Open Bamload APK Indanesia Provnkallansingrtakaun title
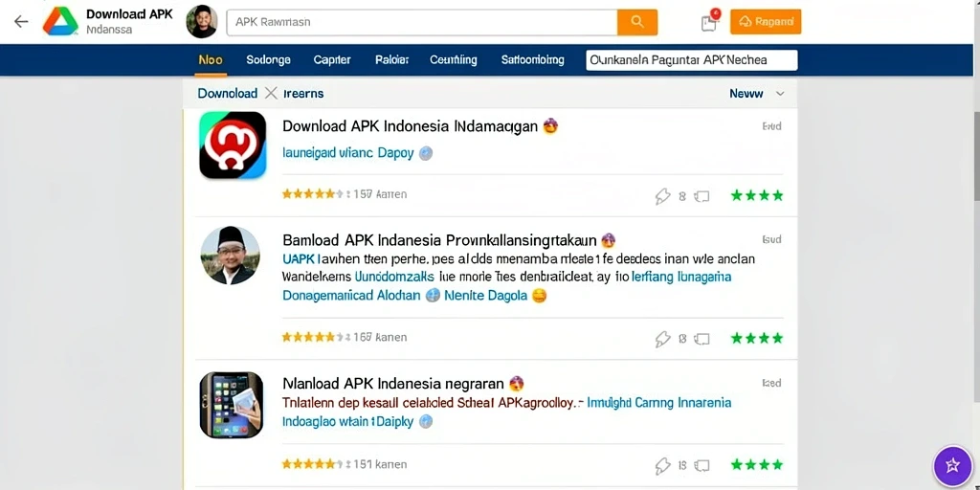980x490 pixels. click(439, 240)
